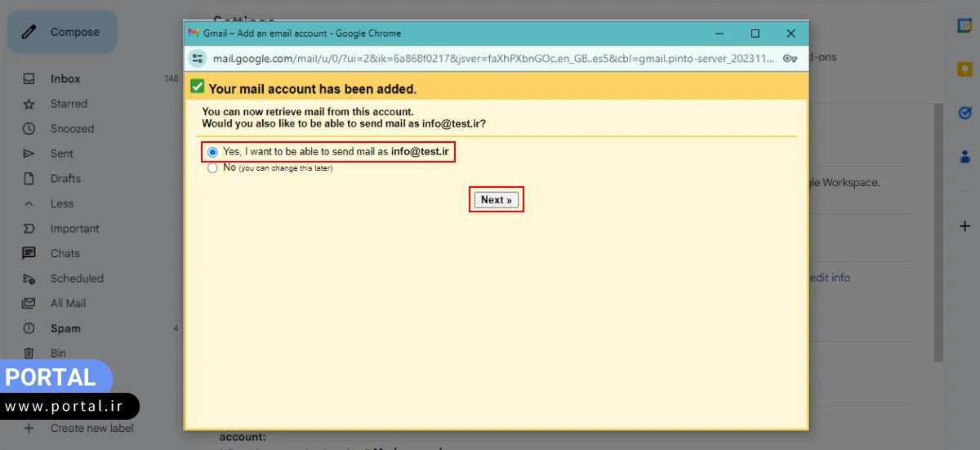980x450 pixels.
Task: Open the Spam folder
Action: [x=65, y=328]
